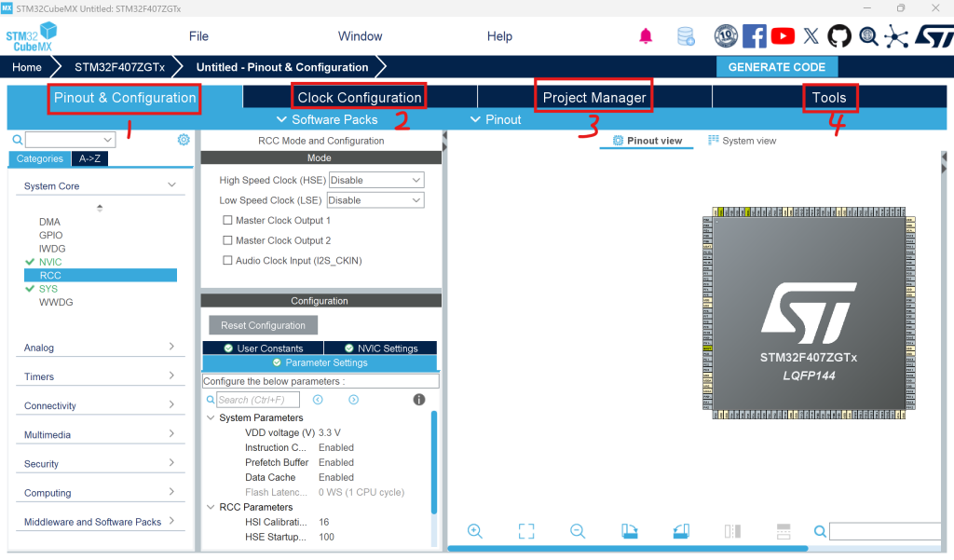954x560 pixels.
Task: Go to previous parameter search result
Action: pyautogui.click(x=318, y=400)
